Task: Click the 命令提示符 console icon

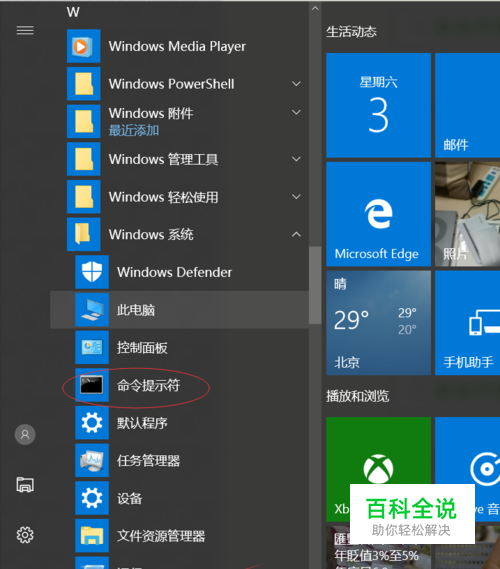Action: click(x=92, y=385)
